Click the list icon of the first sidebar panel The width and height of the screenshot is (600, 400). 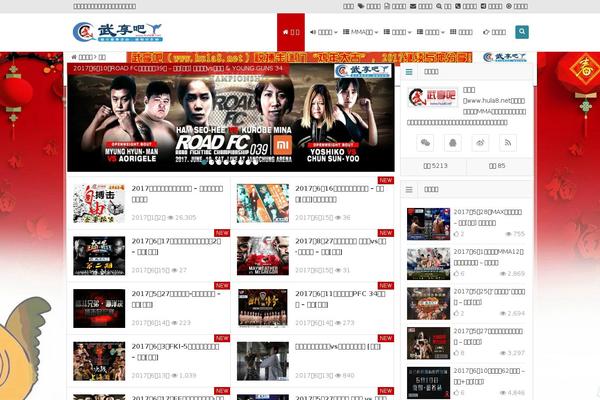(409, 72)
